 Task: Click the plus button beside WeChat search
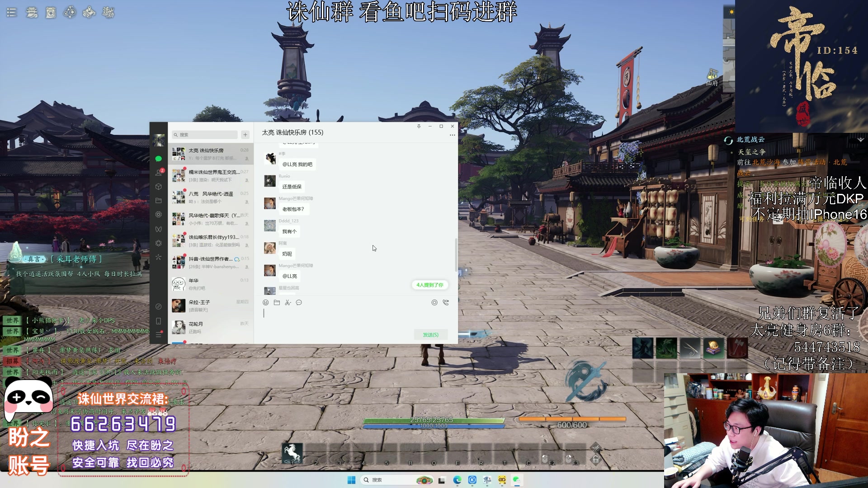tap(245, 135)
